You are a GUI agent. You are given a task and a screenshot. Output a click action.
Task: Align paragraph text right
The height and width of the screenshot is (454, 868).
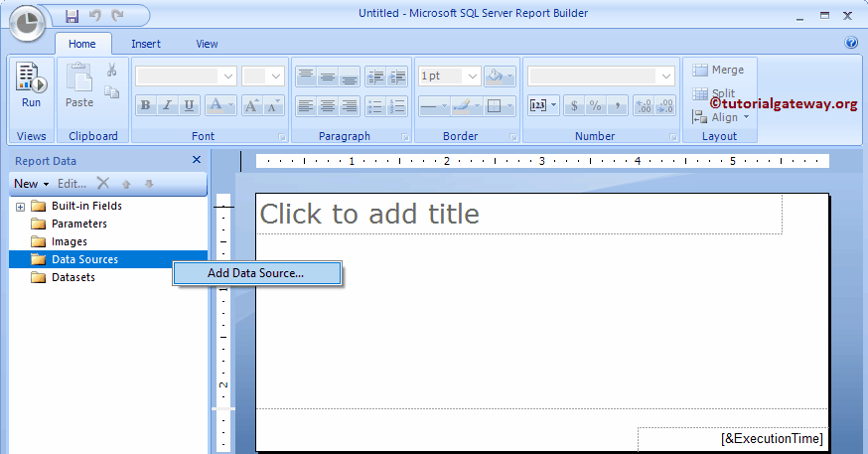click(x=349, y=105)
